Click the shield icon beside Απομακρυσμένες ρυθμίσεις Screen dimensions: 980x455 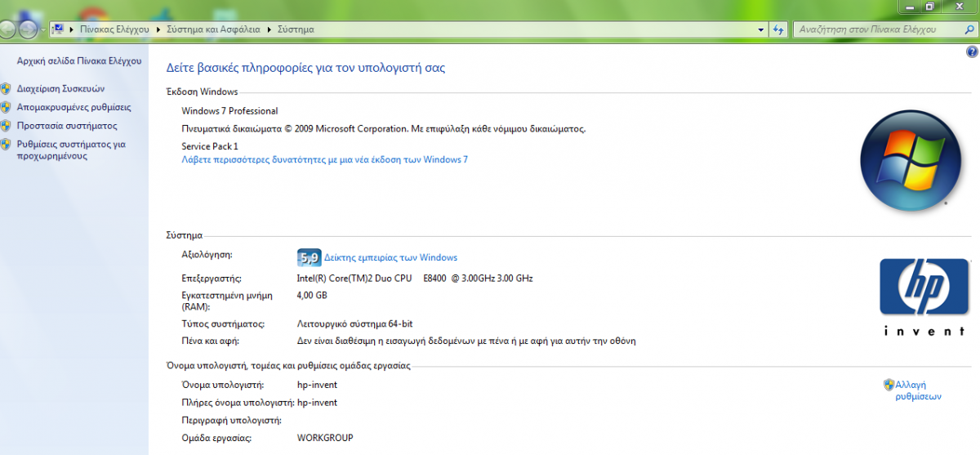coord(6,107)
